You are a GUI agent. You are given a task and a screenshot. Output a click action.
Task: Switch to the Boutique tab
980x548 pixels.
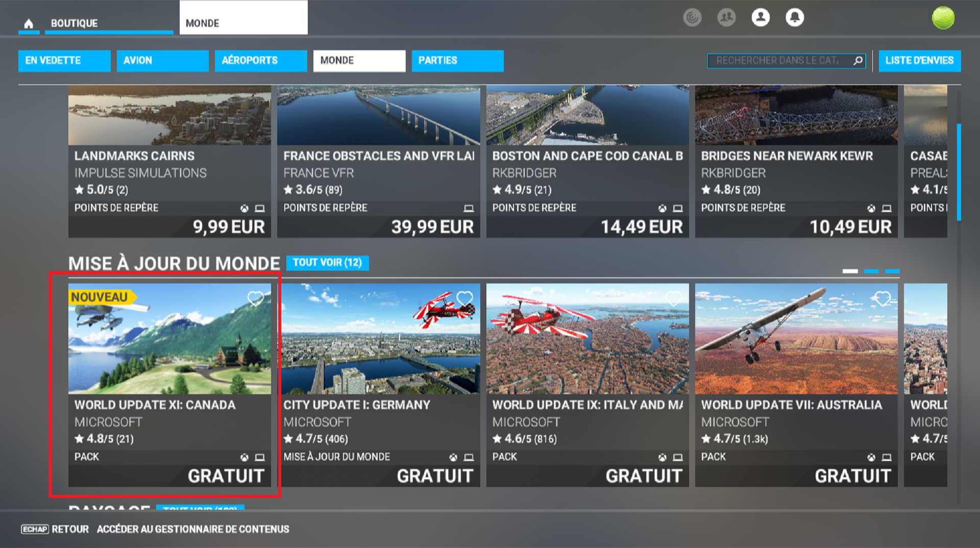[x=109, y=23]
